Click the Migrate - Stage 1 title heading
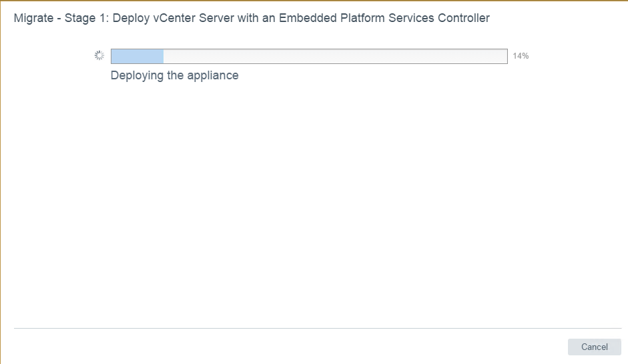Image resolution: width=628 pixels, height=364 pixels. [252, 19]
